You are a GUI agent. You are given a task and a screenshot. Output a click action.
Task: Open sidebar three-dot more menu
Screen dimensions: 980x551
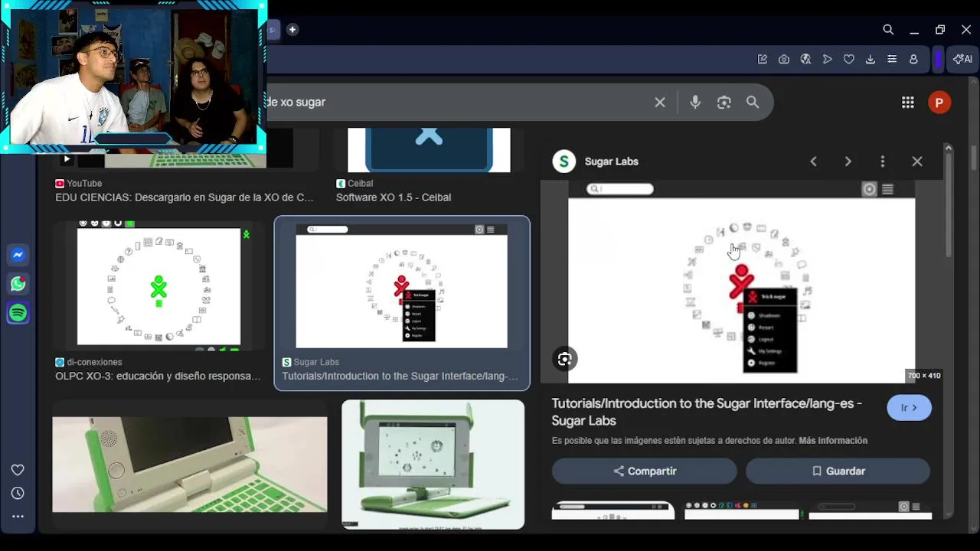point(18,517)
